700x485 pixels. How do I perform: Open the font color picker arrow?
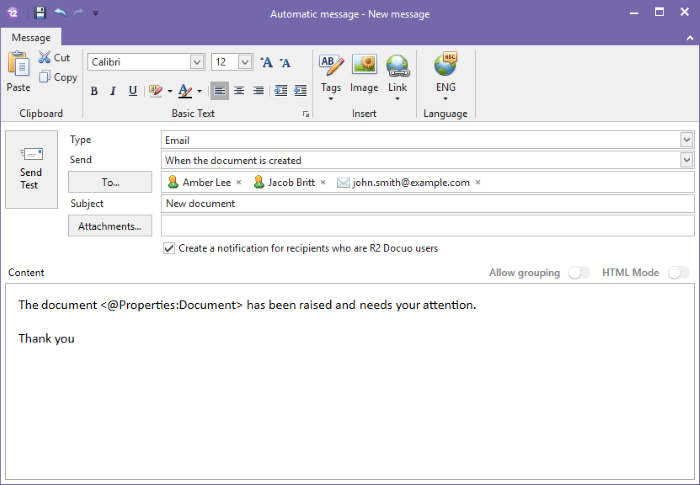pyautogui.click(x=198, y=91)
